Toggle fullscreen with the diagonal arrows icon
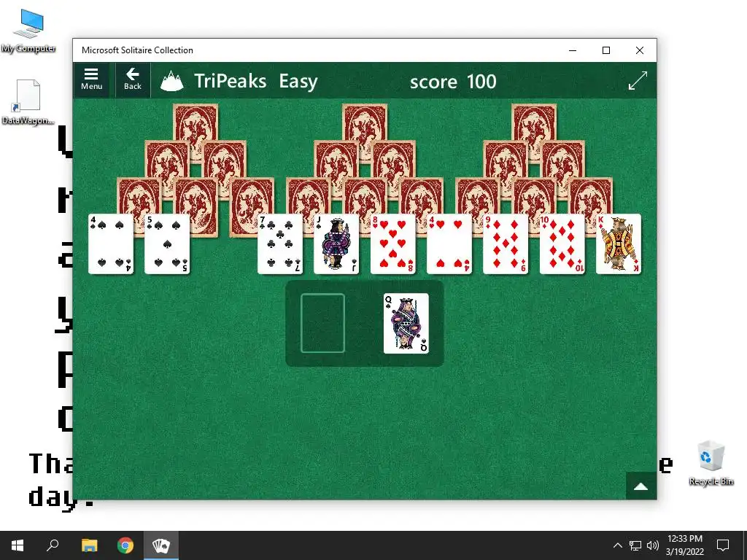The height and width of the screenshot is (560, 747). [x=638, y=80]
